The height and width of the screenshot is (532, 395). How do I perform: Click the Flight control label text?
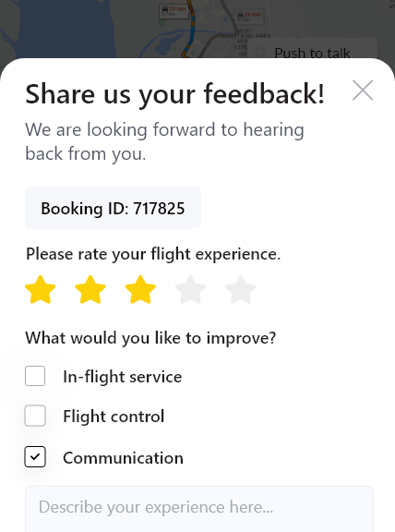(x=114, y=417)
